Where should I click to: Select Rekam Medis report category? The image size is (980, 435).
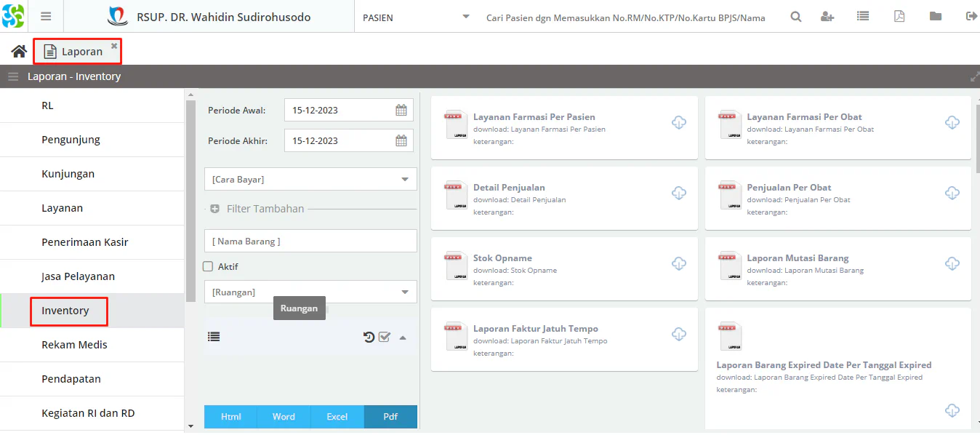tap(92, 345)
